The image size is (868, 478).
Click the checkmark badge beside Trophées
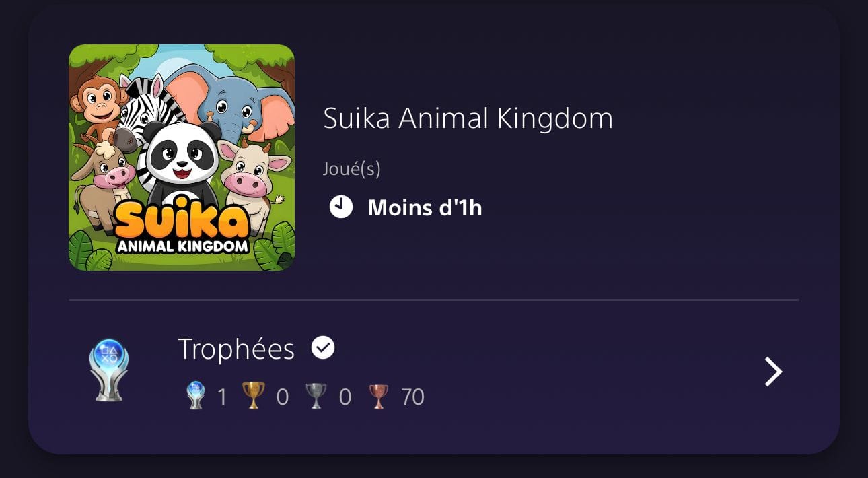coord(323,348)
